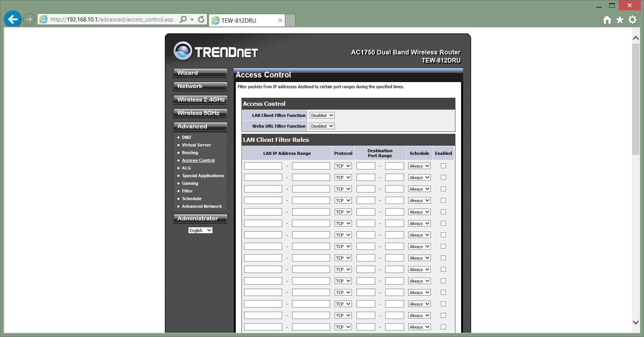Open Advanced Network page
This screenshot has width=644, height=337.
click(202, 206)
